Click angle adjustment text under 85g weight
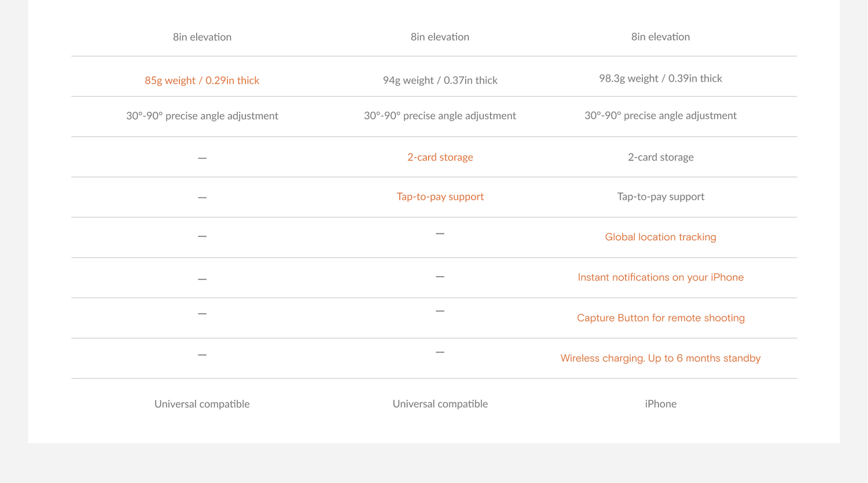This screenshot has width=868, height=483. (202, 116)
